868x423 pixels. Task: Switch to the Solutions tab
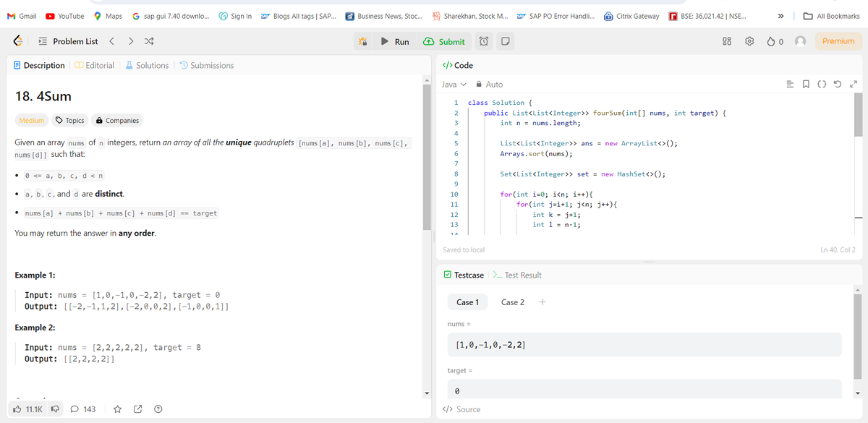pyautogui.click(x=146, y=65)
